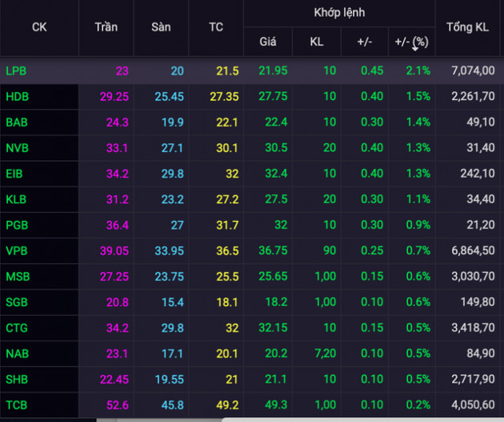Open the PGB stock ticker
504x422 pixels.
point(17,225)
